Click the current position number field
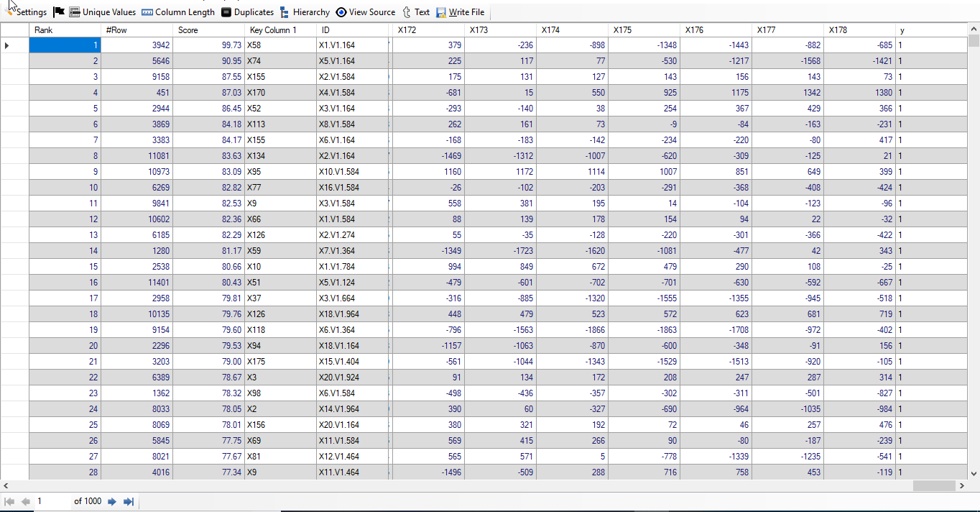 [52, 501]
